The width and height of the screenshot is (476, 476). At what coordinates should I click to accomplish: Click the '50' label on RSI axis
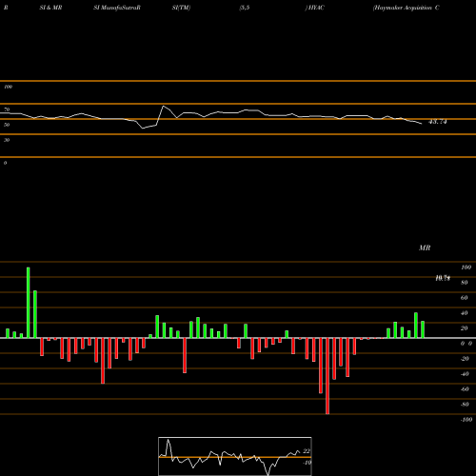click(7, 125)
